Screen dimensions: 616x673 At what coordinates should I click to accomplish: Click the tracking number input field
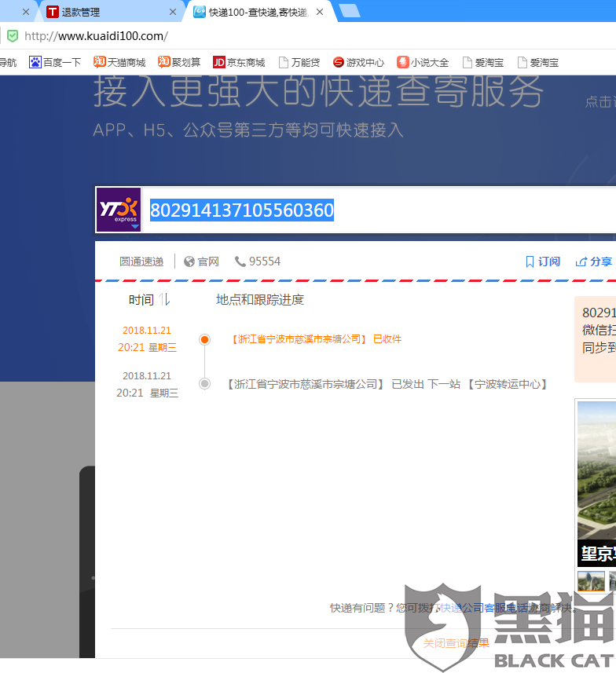pos(378,210)
